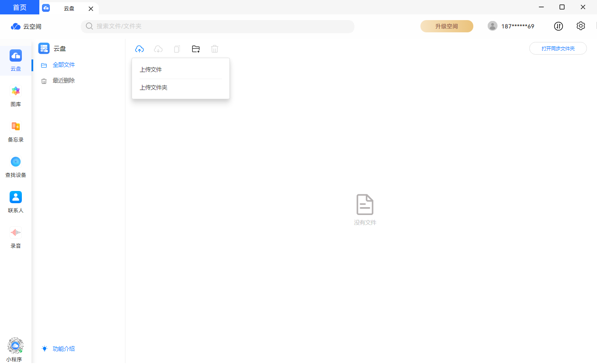The height and width of the screenshot is (364, 597).
Task: Maximize the window
Action: coord(562,7)
